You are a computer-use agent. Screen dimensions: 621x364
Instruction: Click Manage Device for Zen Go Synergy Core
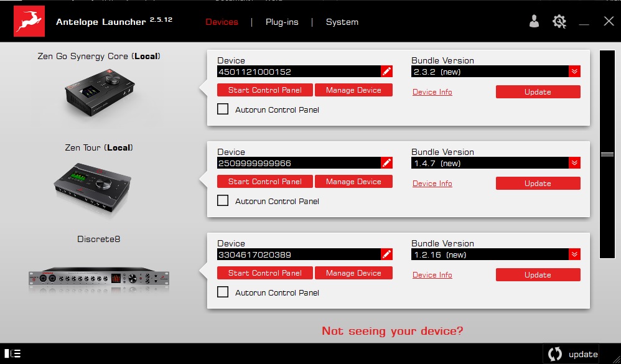pos(353,90)
